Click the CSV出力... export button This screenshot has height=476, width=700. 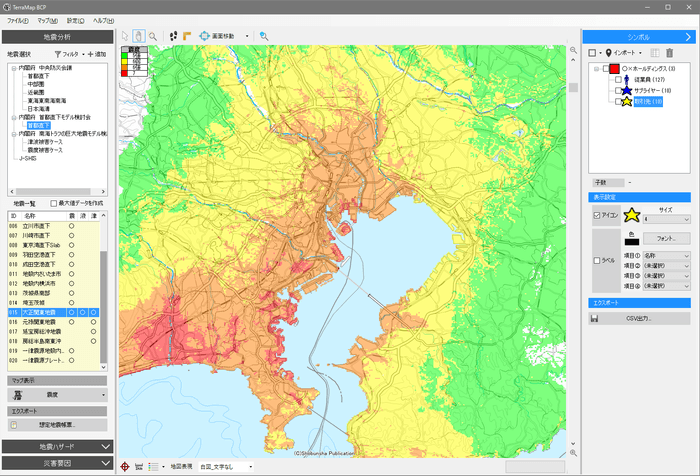click(638, 318)
